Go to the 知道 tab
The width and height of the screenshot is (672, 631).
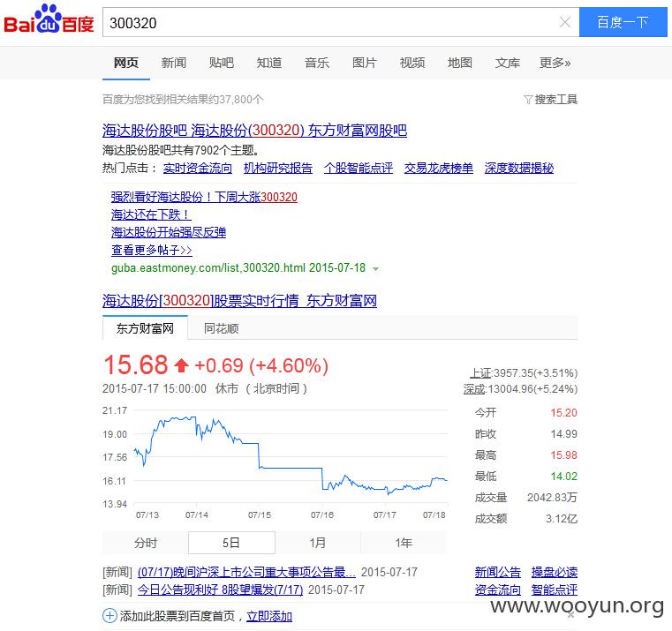[x=269, y=63]
